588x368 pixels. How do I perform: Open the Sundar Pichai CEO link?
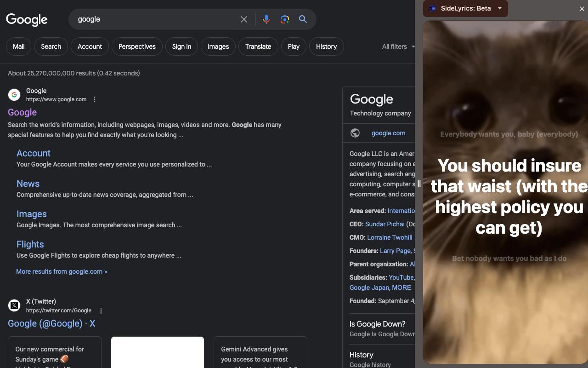coord(385,224)
